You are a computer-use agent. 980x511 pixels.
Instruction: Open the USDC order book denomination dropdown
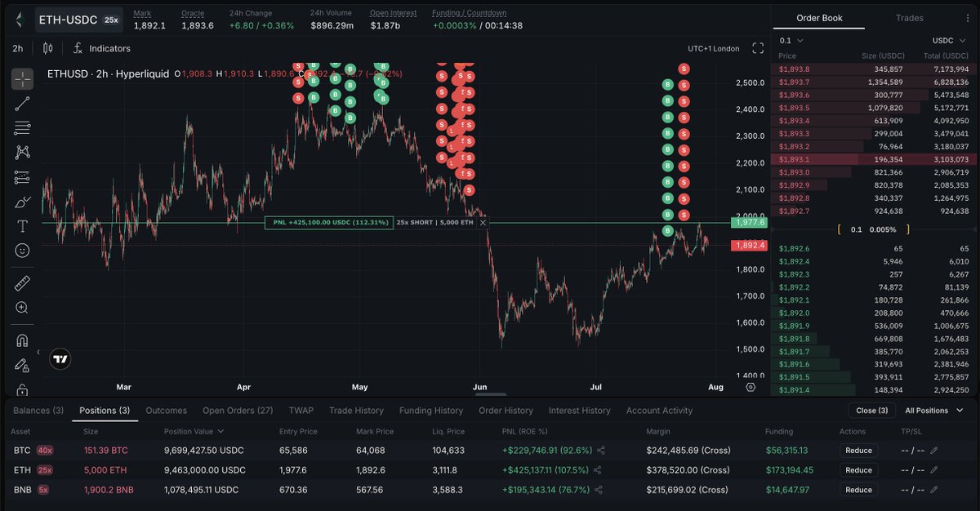950,40
